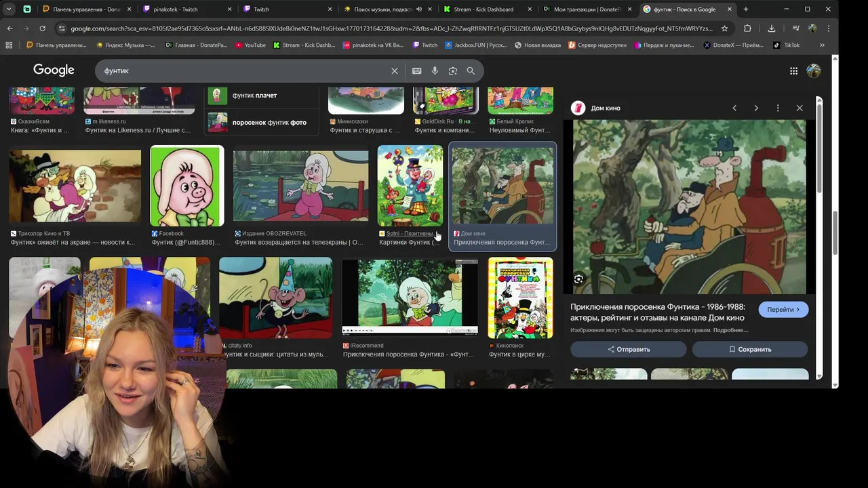Reload the page

pyautogui.click(x=42, y=28)
